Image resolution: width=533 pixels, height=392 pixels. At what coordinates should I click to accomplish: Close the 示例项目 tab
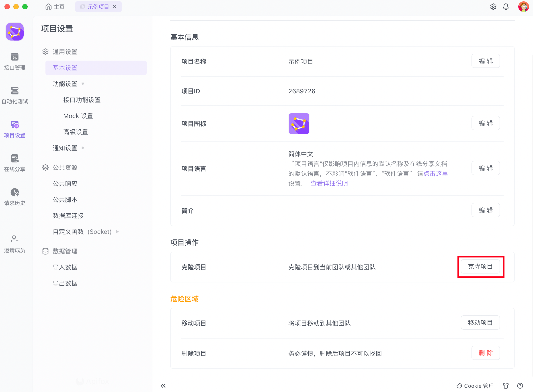pos(115,7)
